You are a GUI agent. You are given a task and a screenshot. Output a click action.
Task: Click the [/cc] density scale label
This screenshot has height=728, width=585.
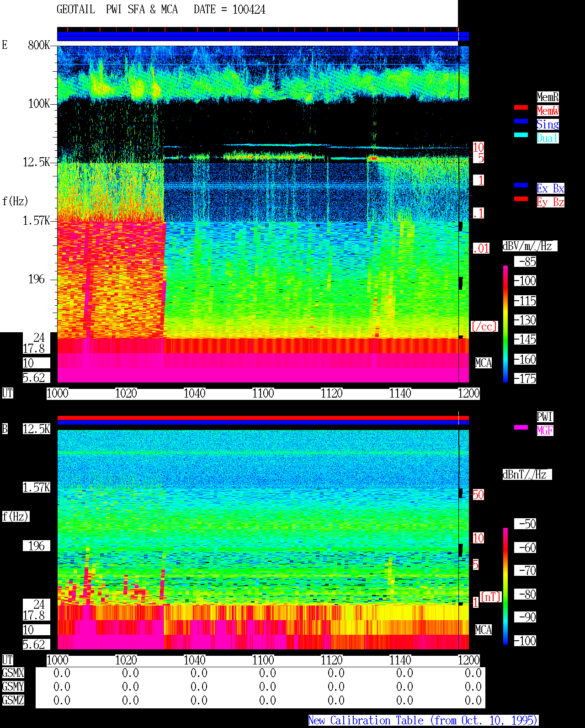coord(484,327)
